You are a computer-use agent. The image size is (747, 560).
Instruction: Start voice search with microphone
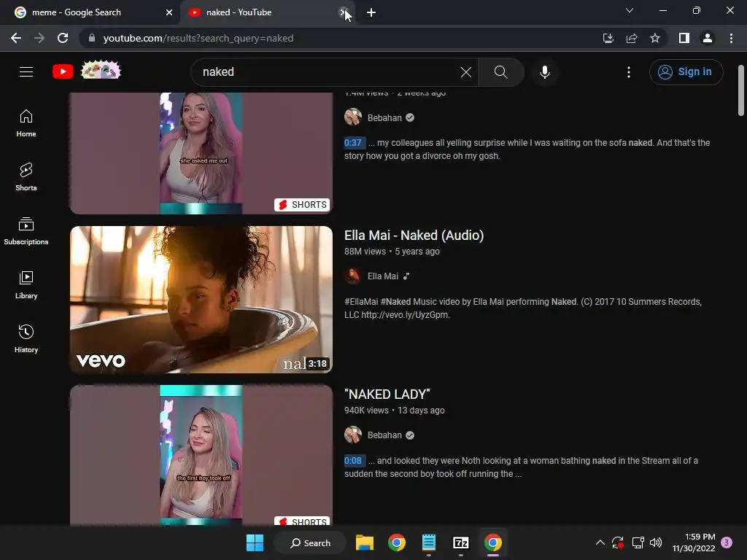(545, 72)
